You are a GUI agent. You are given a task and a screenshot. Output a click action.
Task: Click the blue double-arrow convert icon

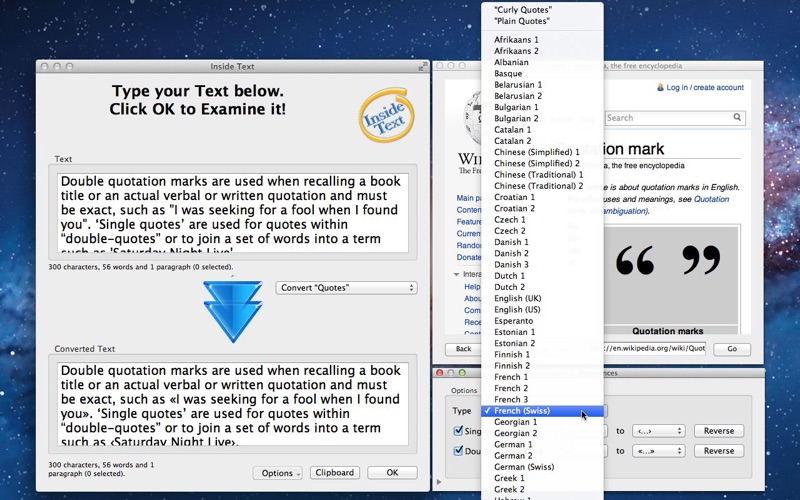[233, 311]
